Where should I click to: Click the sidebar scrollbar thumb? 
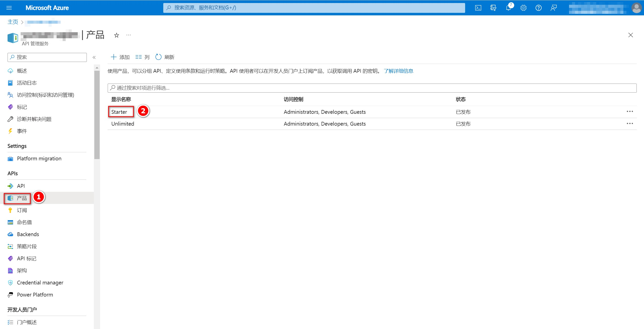[97, 115]
